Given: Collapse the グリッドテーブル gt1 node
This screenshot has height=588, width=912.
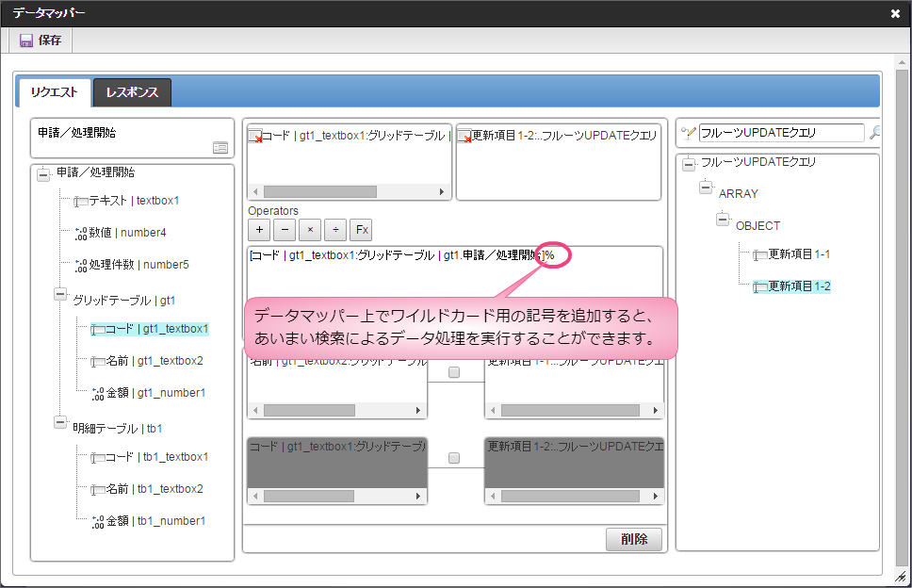Looking at the screenshot, I should click(59, 295).
